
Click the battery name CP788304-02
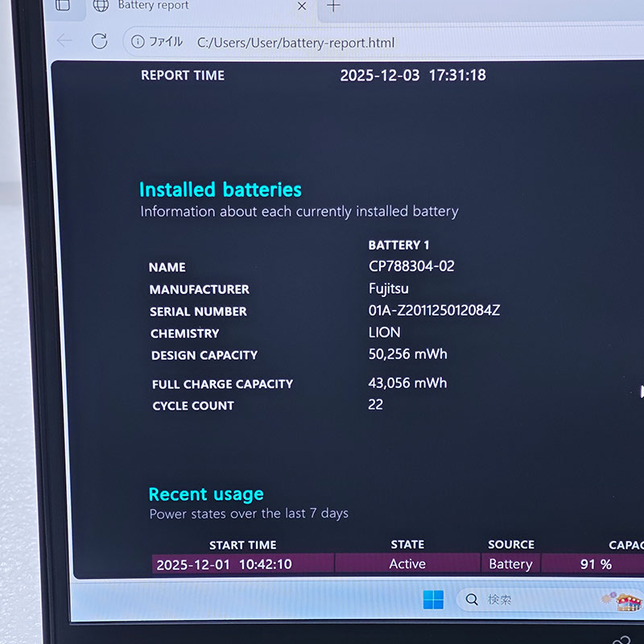411,266
